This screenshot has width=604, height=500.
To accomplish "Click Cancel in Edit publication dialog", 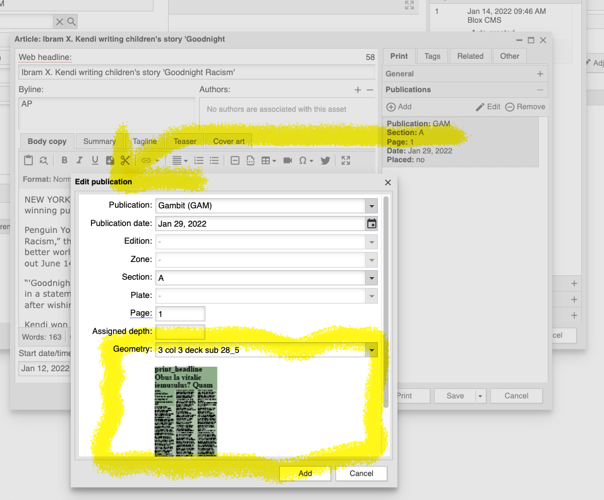I will (x=361, y=473).
